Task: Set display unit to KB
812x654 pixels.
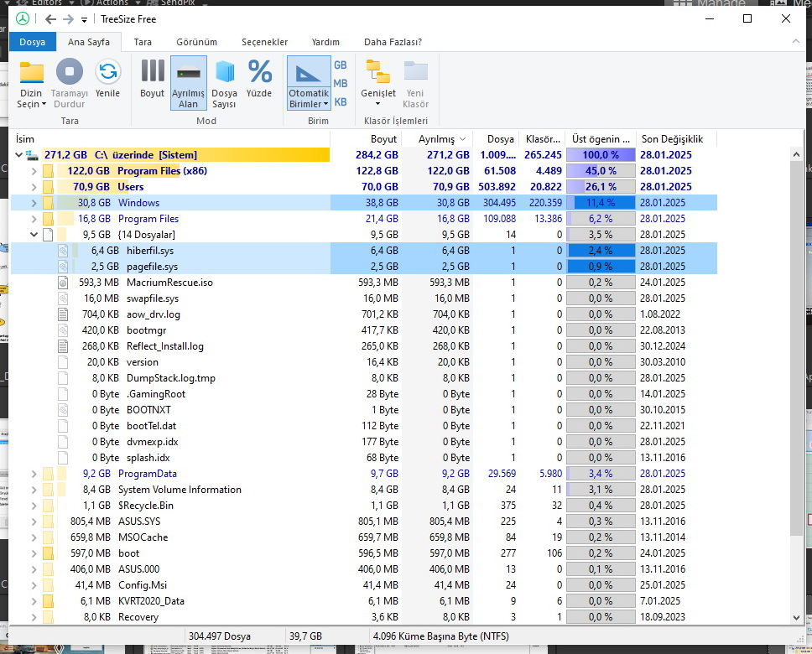Action: point(341,102)
